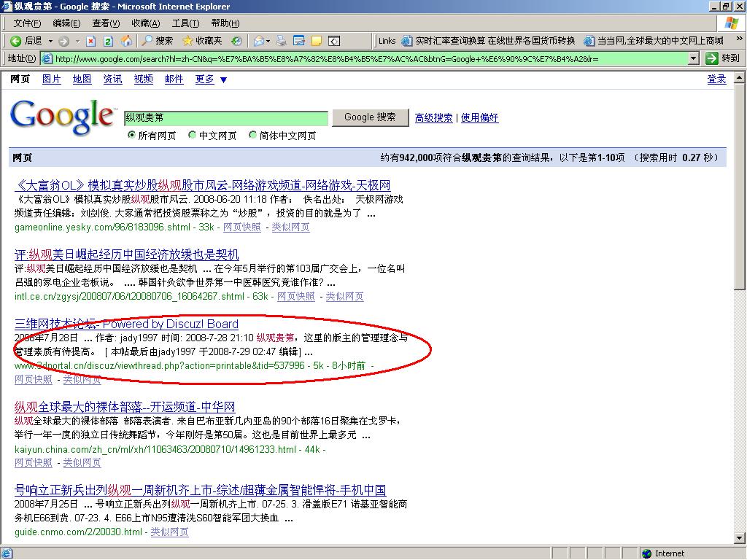The height and width of the screenshot is (560, 747).
Task: Open 类似网页 for intl.ce.cn result
Action: 344,297
